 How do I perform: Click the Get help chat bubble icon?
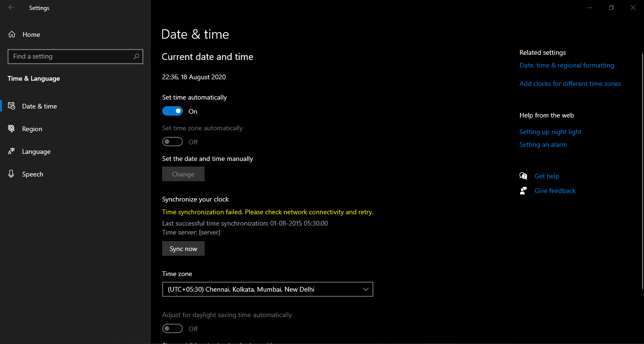(x=523, y=176)
